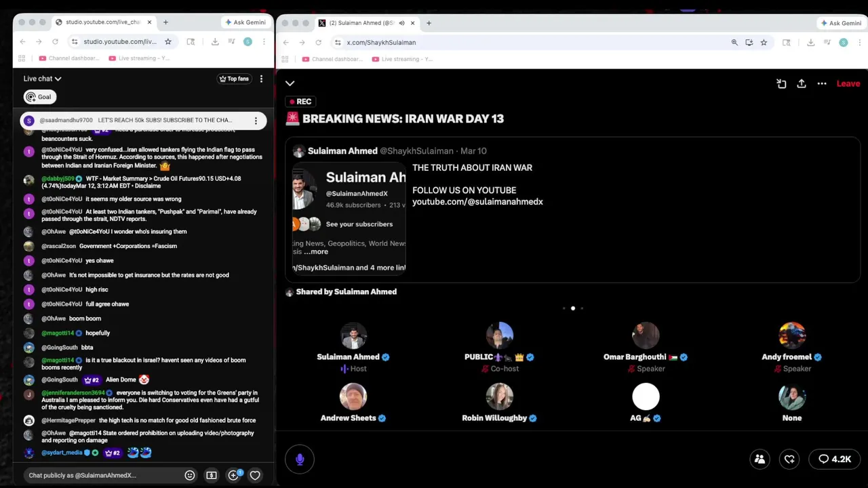
Task: Click See your subscribers in the shared card
Action: [359, 224]
